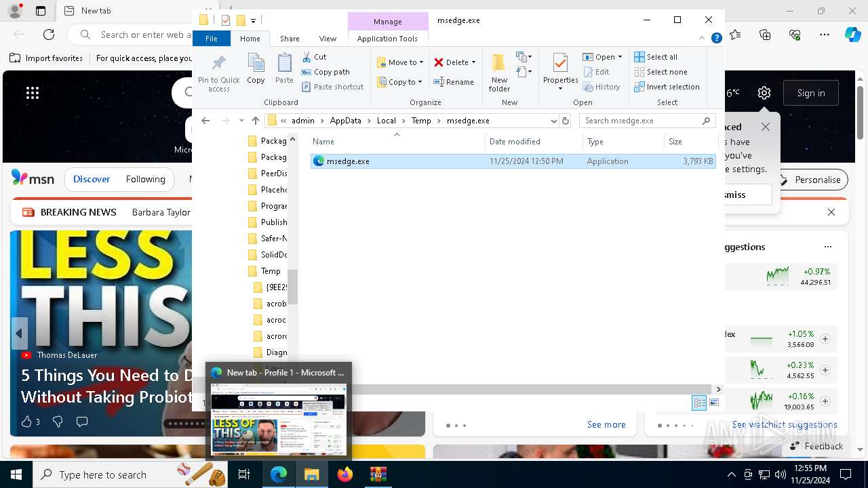Click Sign in button on MSN

pos(811,93)
